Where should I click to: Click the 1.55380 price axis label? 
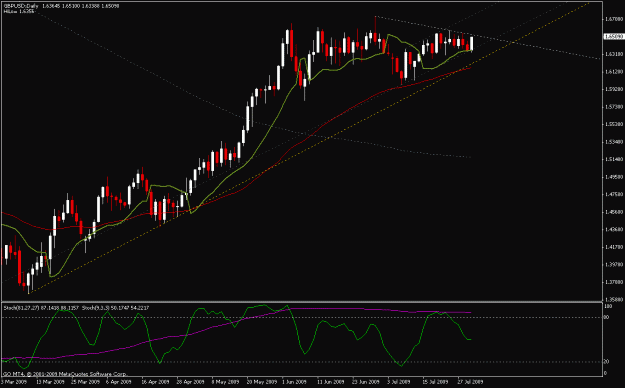click(614, 124)
